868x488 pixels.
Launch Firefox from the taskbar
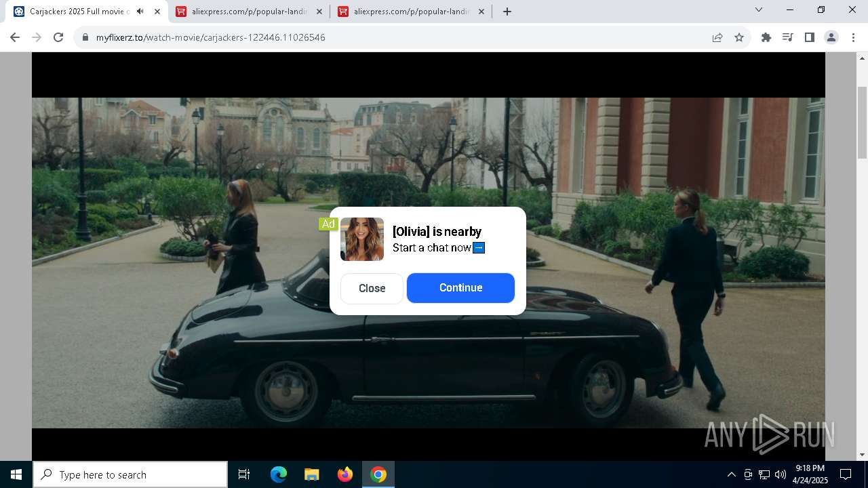pyautogui.click(x=345, y=474)
